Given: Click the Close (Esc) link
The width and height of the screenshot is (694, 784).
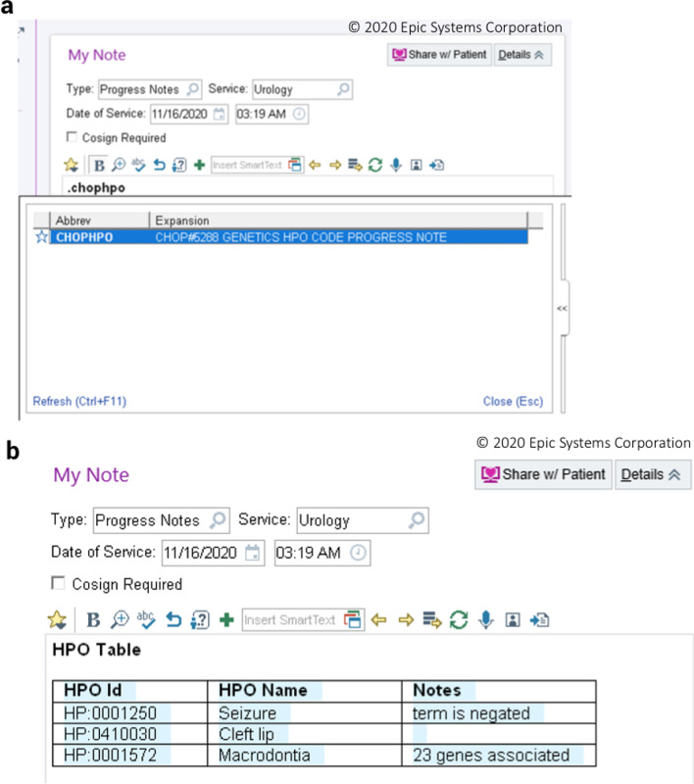Looking at the screenshot, I should (512, 401).
